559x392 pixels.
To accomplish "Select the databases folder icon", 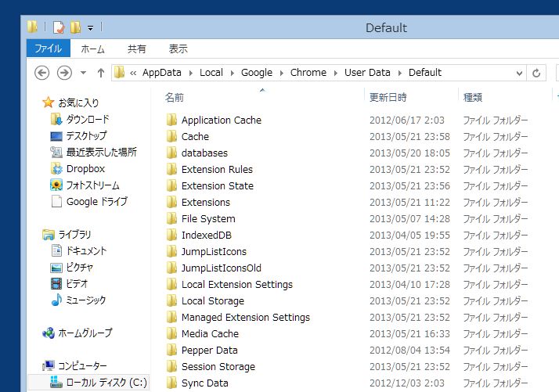I will [171, 153].
